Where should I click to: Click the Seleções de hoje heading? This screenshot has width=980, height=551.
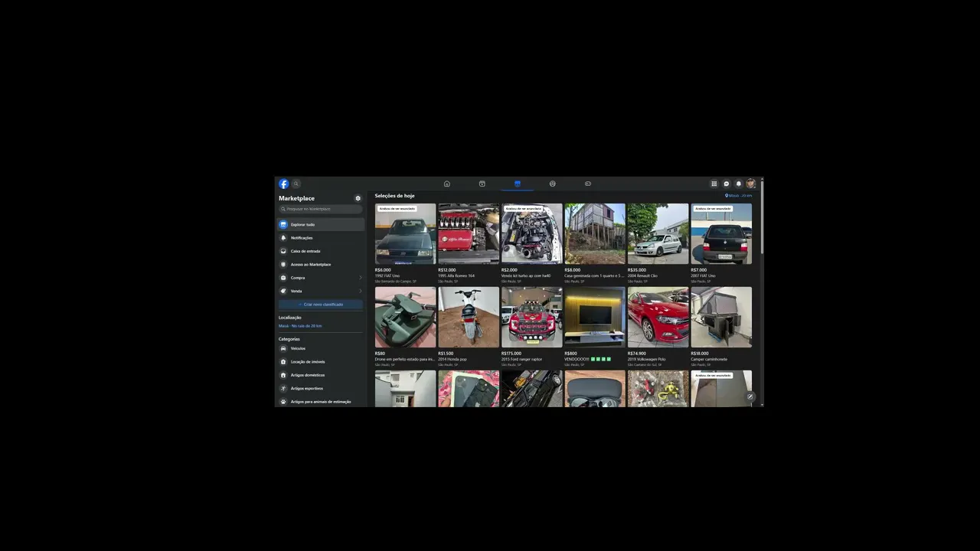[395, 196]
